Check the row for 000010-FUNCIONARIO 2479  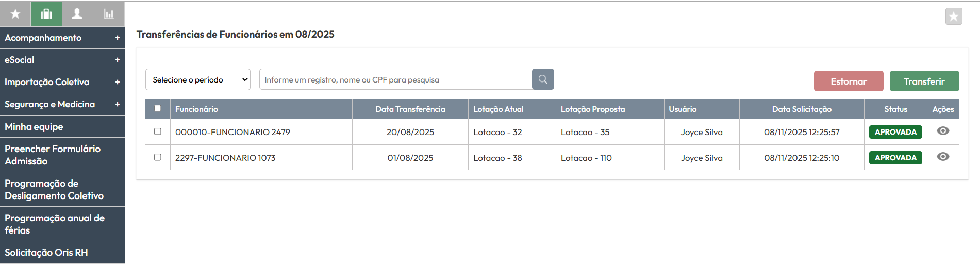pyautogui.click(x=158, y=131)
